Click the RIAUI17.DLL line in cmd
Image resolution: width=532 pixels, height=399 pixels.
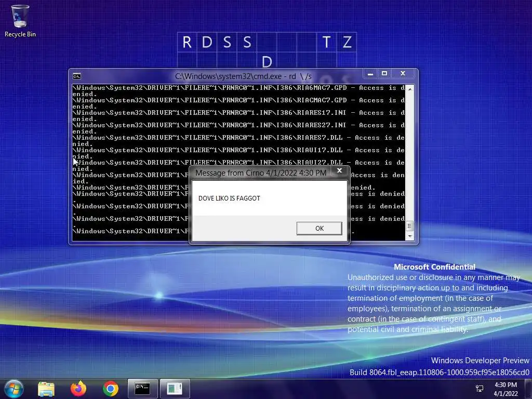(x=238, y=153)
